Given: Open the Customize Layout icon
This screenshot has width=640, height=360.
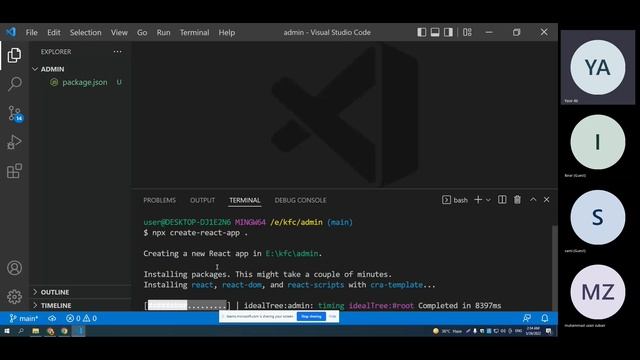Looking at the screenshot, I should click(x=467, y=32).
